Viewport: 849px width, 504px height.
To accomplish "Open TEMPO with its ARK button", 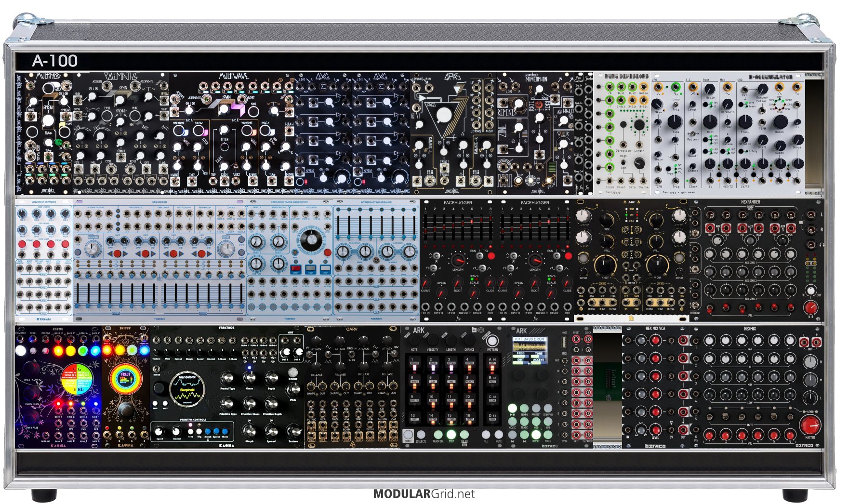I will (524, 408).
